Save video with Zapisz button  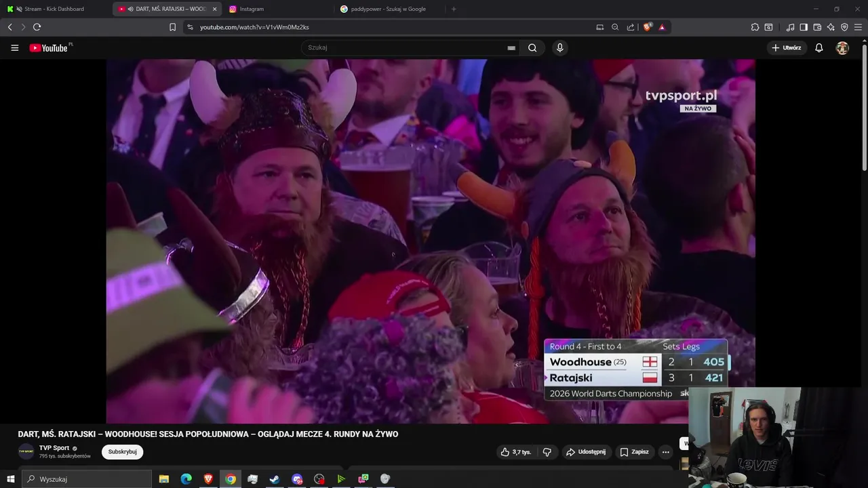point(635,452)
